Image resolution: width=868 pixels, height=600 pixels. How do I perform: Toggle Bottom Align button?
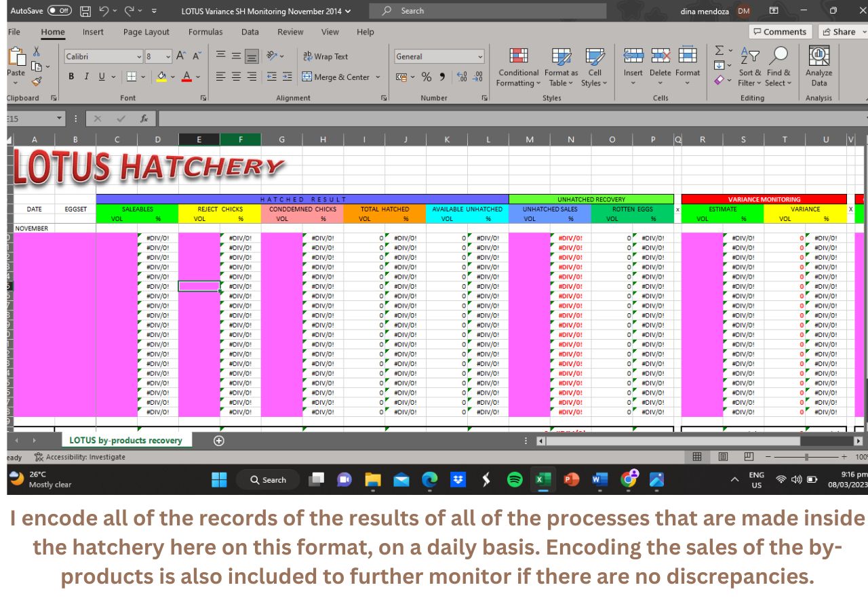coord(252,56)
